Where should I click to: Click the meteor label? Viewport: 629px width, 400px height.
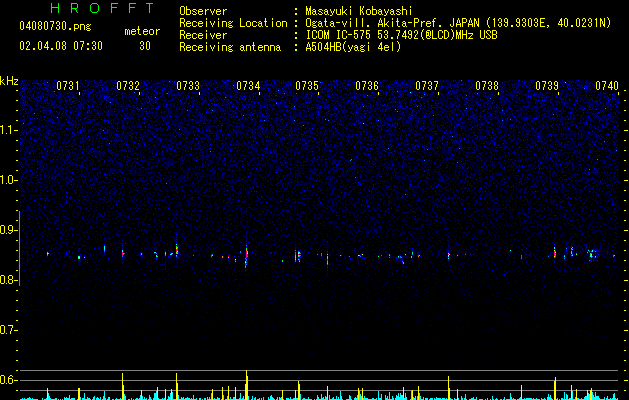[142, 31]
